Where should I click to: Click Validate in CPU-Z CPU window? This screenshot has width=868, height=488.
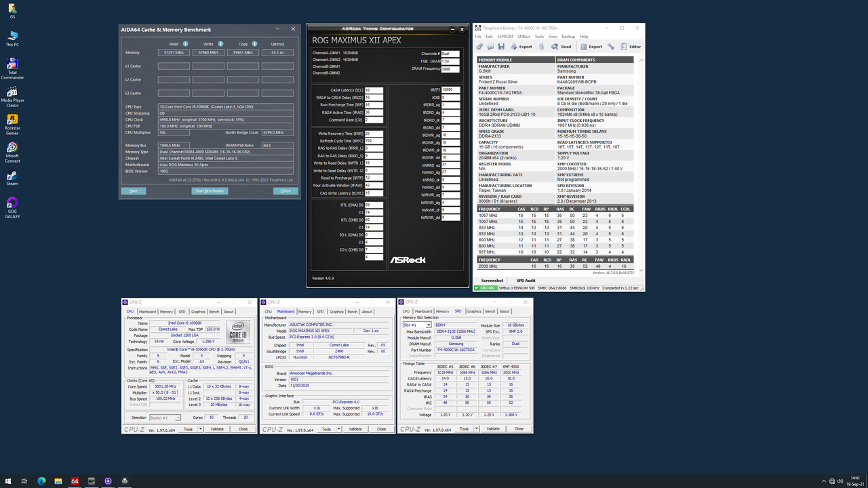pos(217,429)
